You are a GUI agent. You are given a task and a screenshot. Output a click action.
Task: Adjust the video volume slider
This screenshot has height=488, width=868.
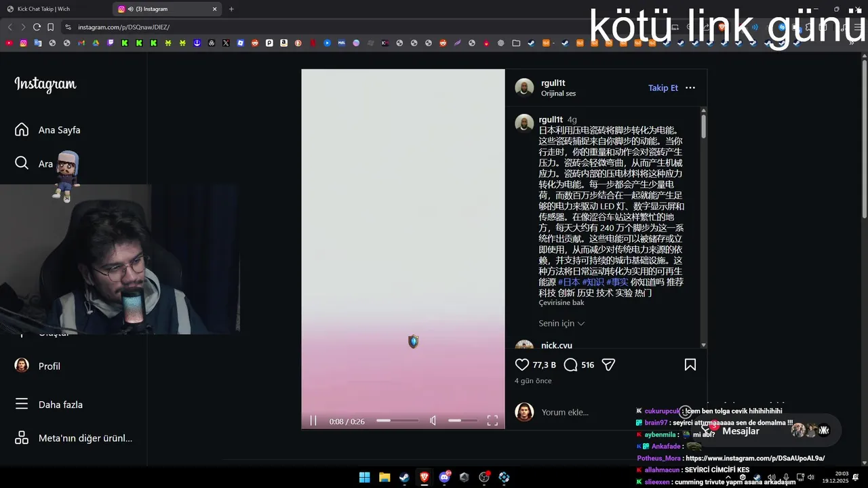coord(463,421)
